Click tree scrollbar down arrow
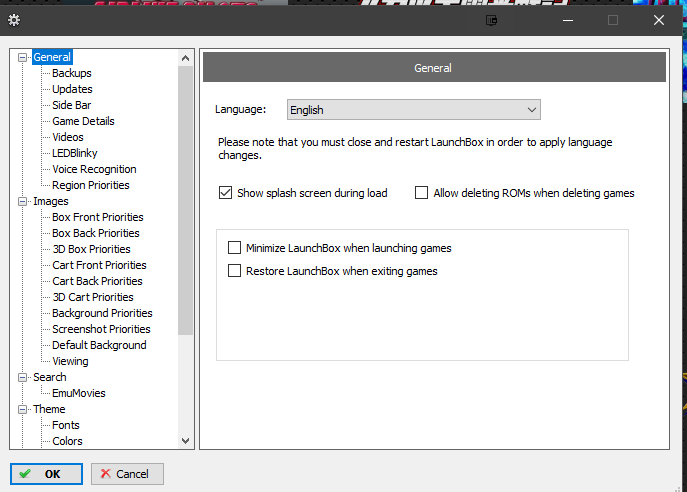687x492 pixels. [x=185, y=441]
